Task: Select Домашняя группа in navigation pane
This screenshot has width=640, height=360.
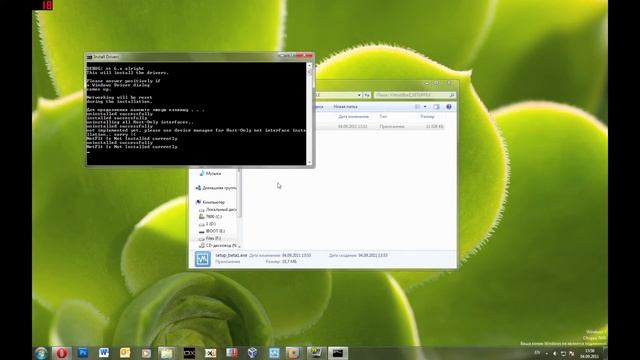Action: (216, 188)
